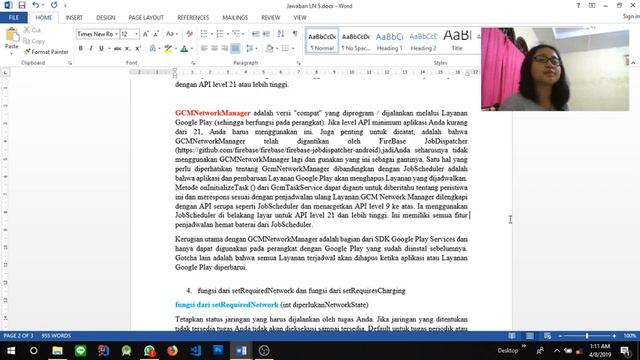Click Increase Indent icon

[x=266, y=34]
